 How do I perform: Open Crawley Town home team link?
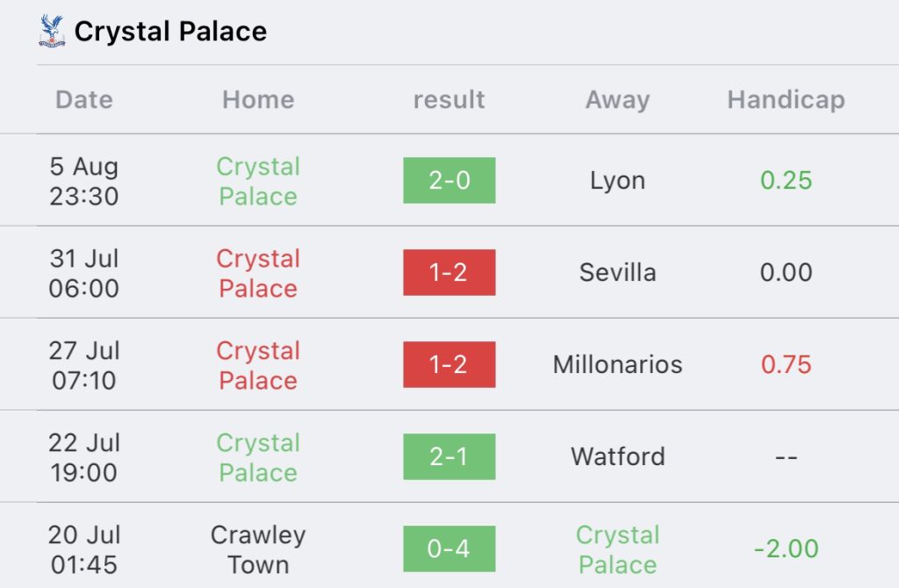258,549
